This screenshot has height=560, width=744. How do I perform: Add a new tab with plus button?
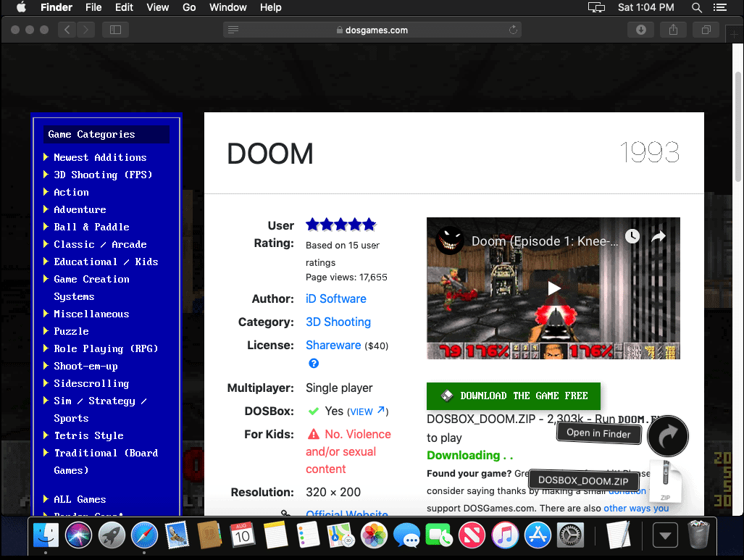click(x=735, y=34)
